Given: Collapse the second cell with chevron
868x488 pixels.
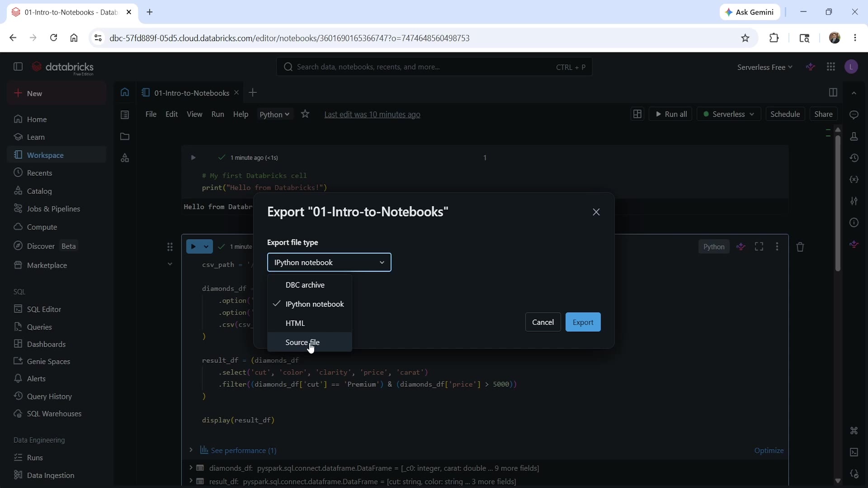Looking at the screenshot, I should point(170,264).
